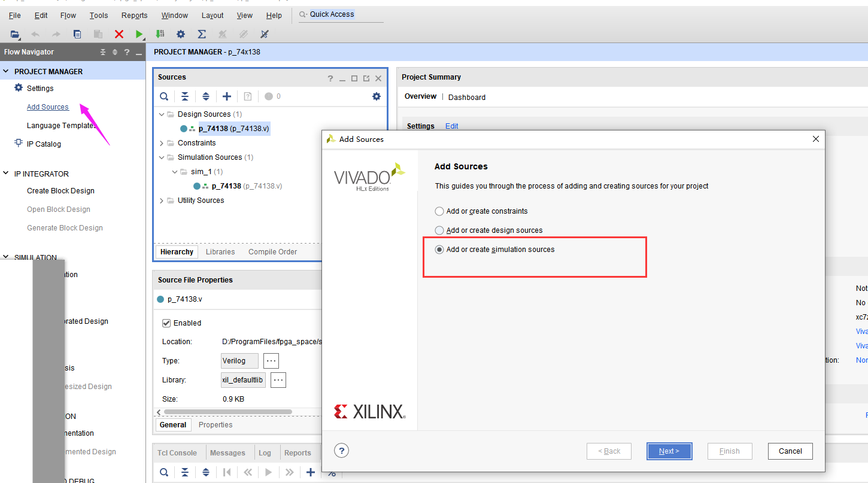Image resolution: width=868 pixels, height=483 pixels.
Task: Open the Reports menu
Action: (134, 16)
